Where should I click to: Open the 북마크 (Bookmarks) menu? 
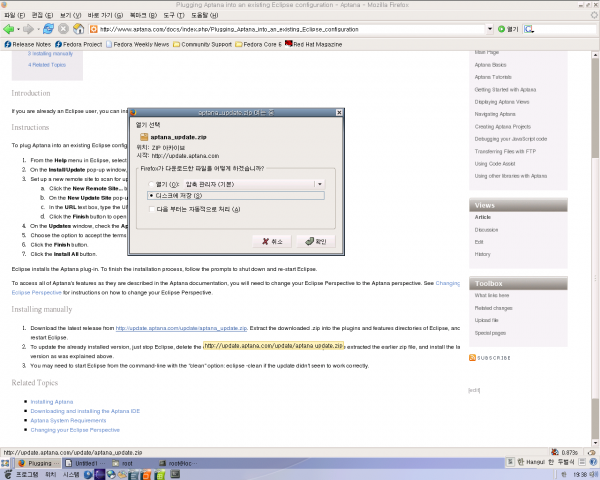143,15
